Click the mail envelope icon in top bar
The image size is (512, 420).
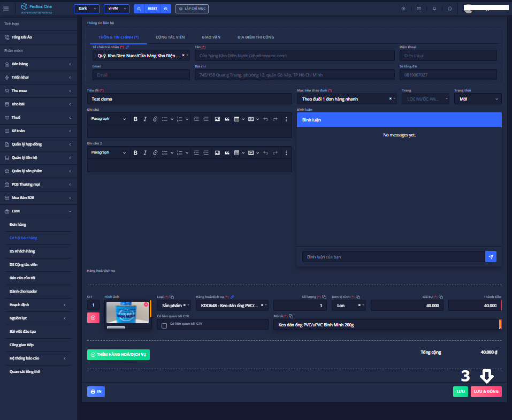418,9
